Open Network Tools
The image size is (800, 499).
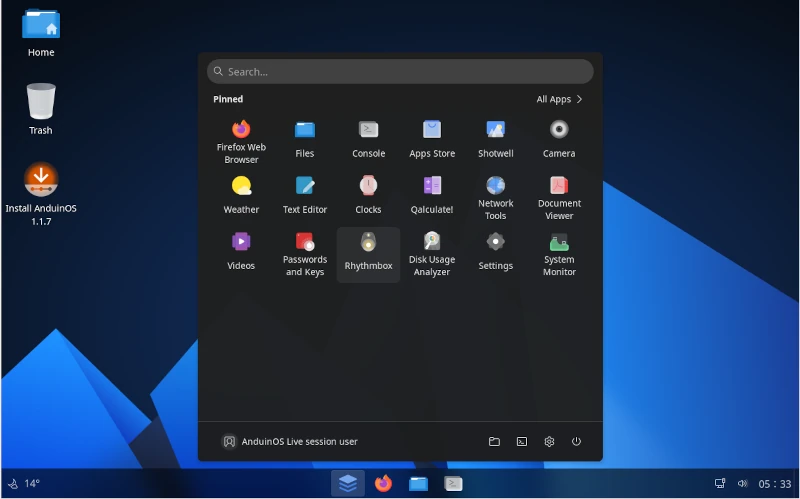[495, 197]
